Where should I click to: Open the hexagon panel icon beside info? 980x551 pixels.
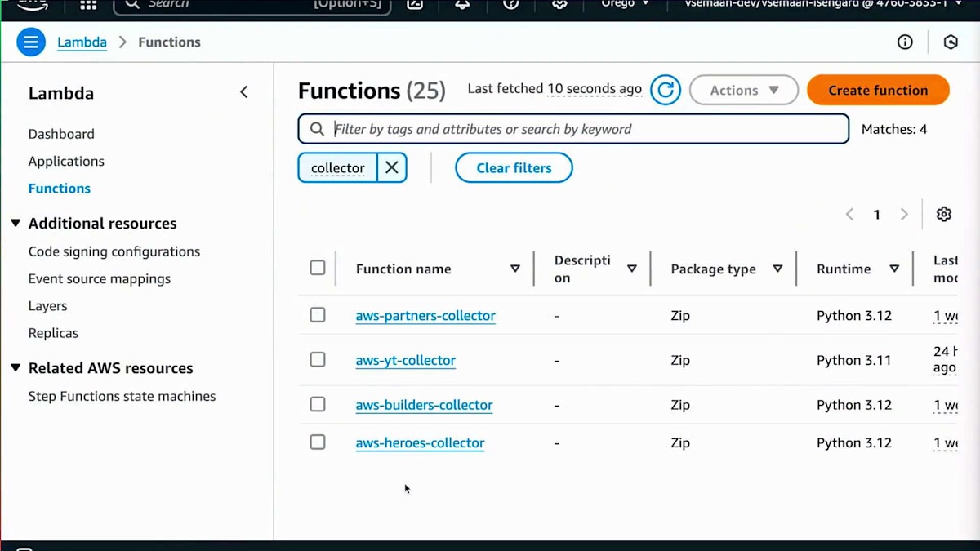click(951, 42)
